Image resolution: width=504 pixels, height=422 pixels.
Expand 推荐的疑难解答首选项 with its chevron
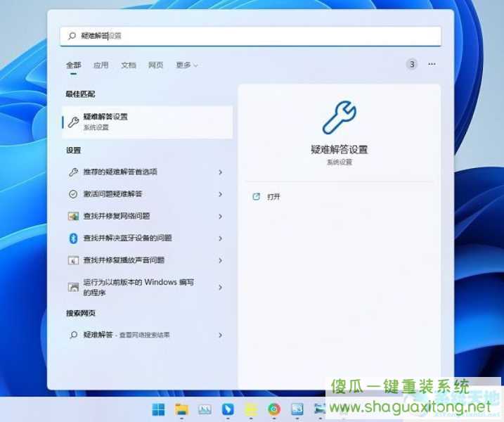tap(221, 172)
